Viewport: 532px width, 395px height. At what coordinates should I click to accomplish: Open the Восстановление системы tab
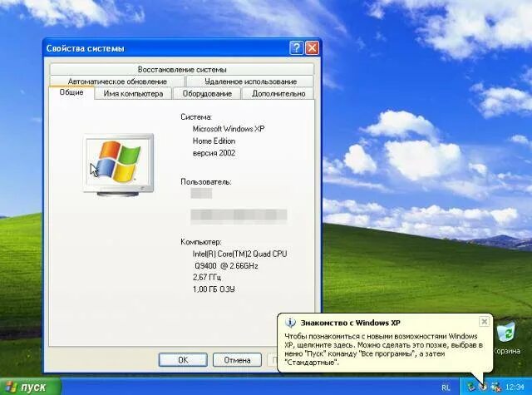pyautogui.click(x=182, y=69)
